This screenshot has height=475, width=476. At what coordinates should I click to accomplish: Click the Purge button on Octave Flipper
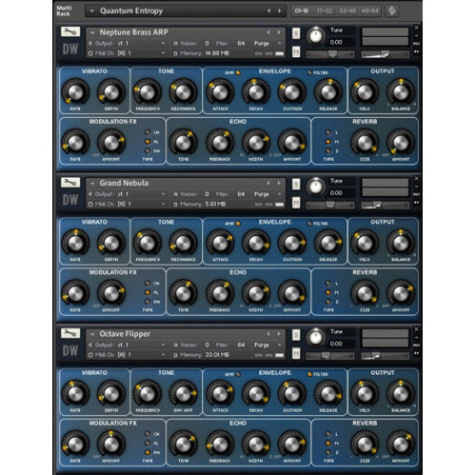262,345
